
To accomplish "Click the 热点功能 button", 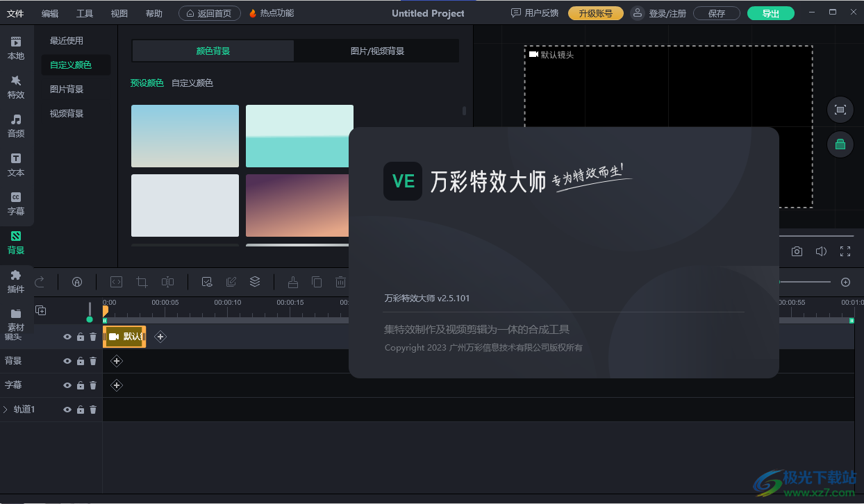I will 272,13.
